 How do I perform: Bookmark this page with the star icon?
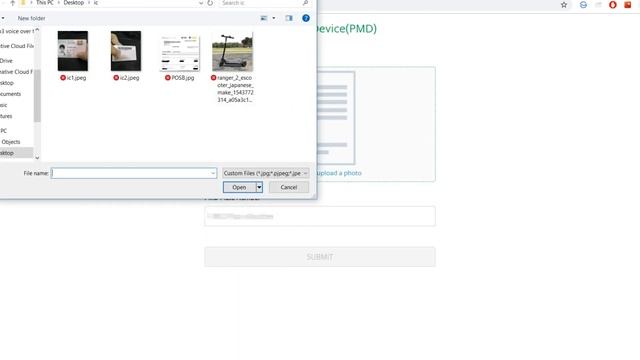point(564,5)
